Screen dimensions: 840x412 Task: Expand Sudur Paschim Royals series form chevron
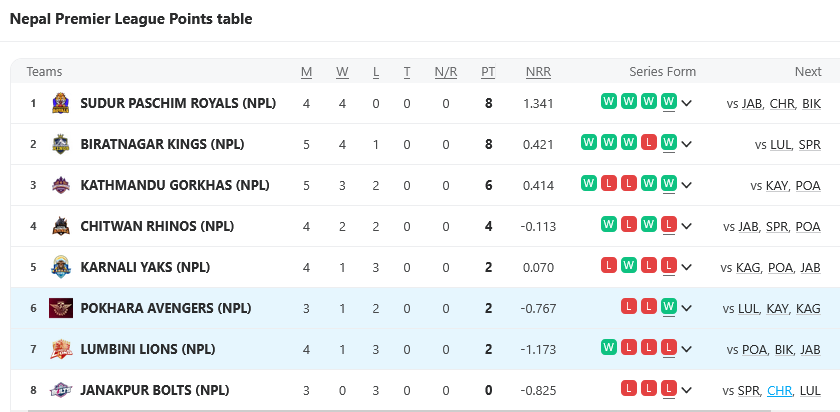[x=687, y=104]
